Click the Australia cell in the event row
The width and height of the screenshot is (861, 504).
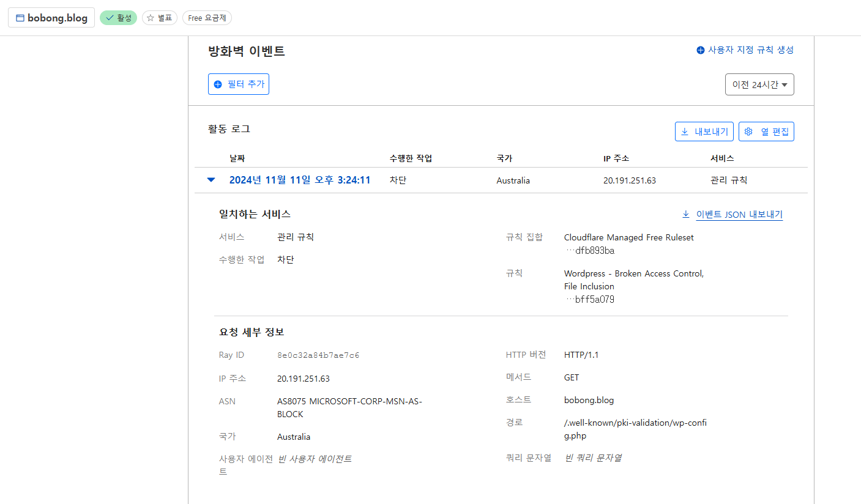(x=513, y=180)
